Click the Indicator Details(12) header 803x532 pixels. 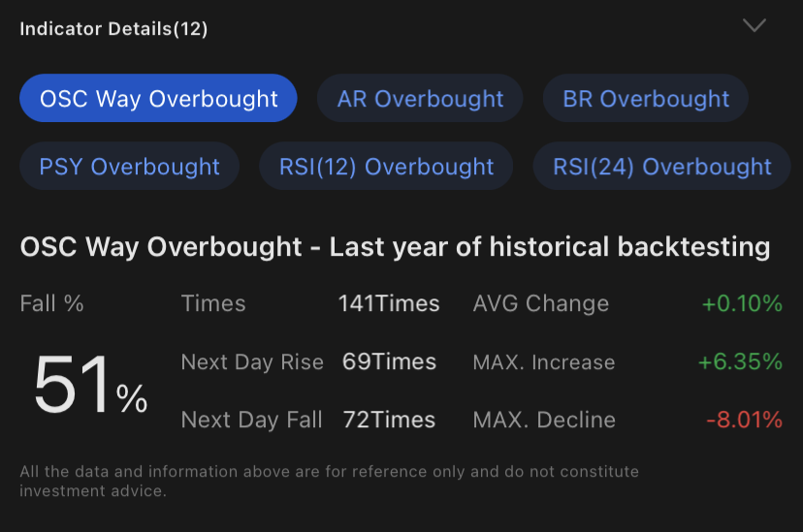tap(114, 28)
